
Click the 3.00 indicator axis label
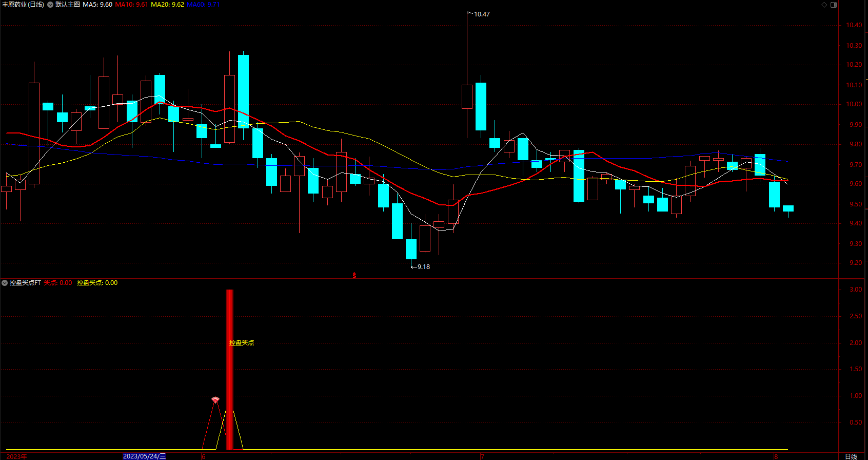point(856,290)
